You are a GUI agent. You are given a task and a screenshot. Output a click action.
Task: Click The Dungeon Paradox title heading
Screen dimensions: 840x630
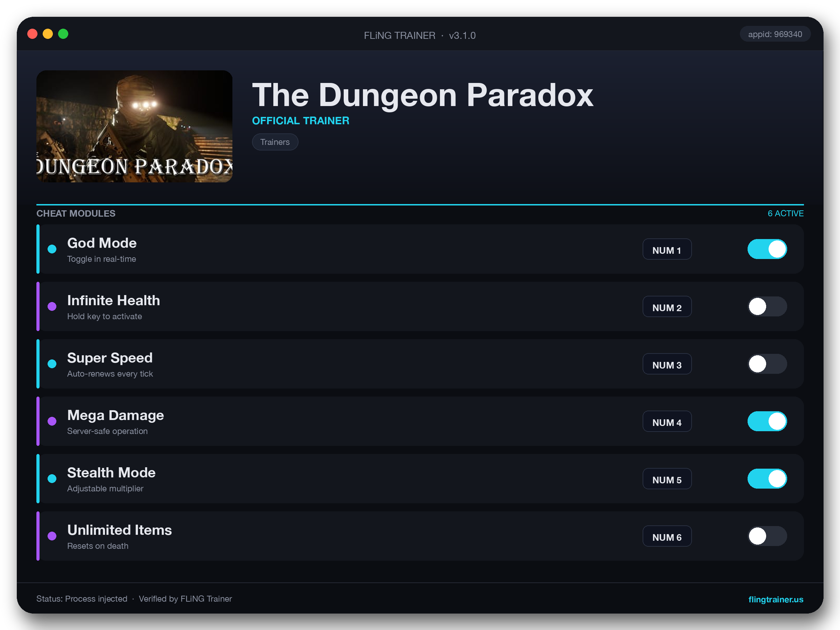click(423, 95)
